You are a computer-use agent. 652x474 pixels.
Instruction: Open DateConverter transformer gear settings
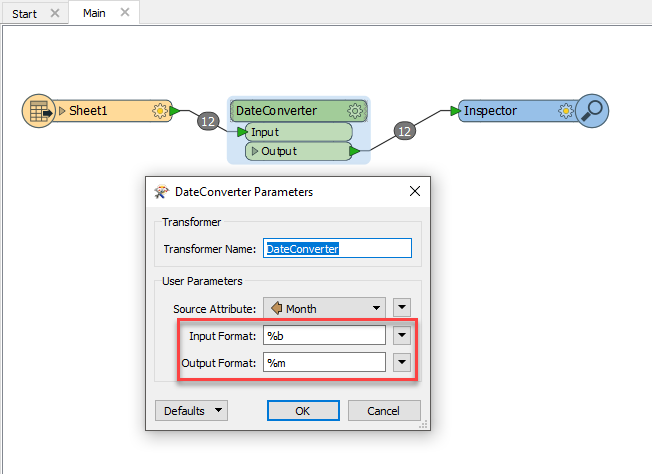pyautogui.click(x=355, y=111)
